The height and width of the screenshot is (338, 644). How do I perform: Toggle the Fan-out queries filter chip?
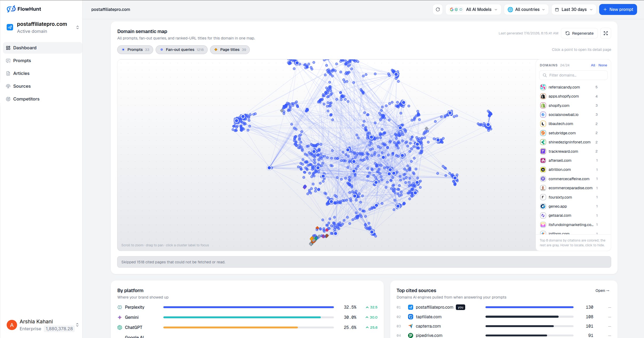181,50
